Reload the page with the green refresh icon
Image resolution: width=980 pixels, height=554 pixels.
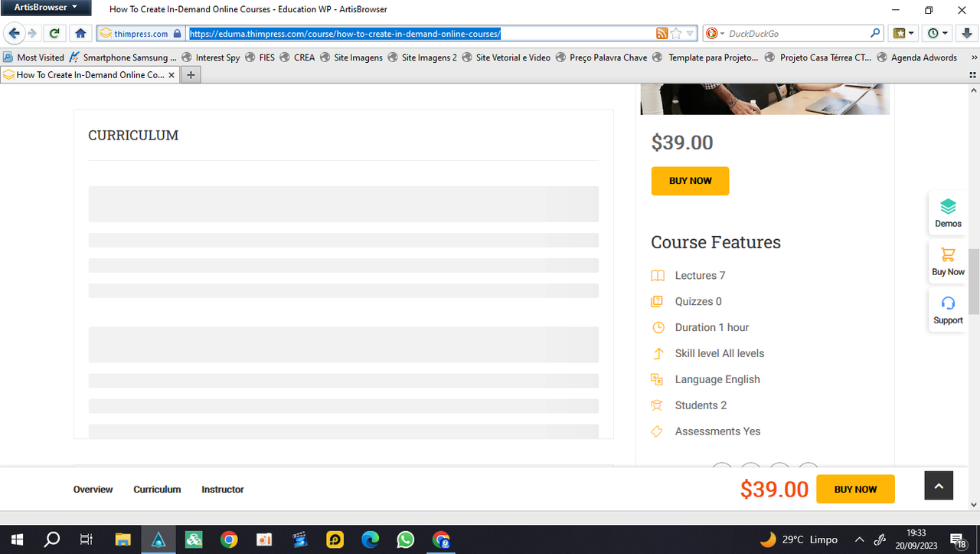click(54, 34)
